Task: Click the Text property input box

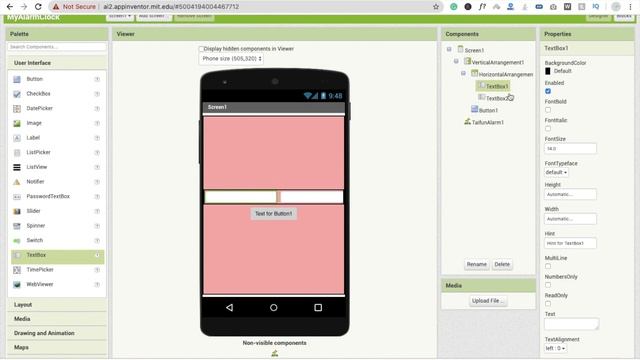Action: 571,324
